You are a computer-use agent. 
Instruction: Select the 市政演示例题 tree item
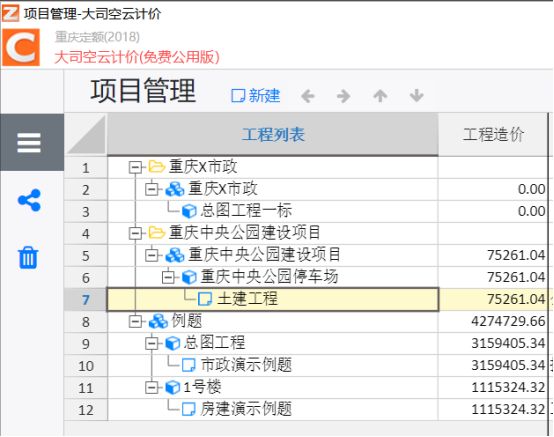pos(246,365)
